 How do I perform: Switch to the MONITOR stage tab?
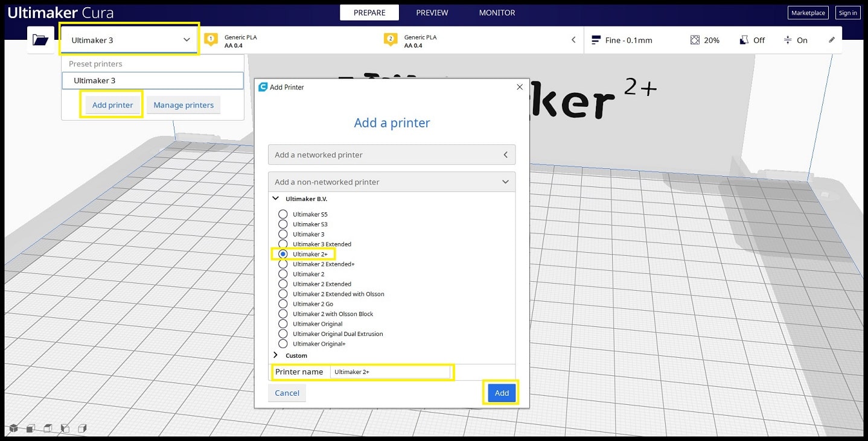pos(497,13)
